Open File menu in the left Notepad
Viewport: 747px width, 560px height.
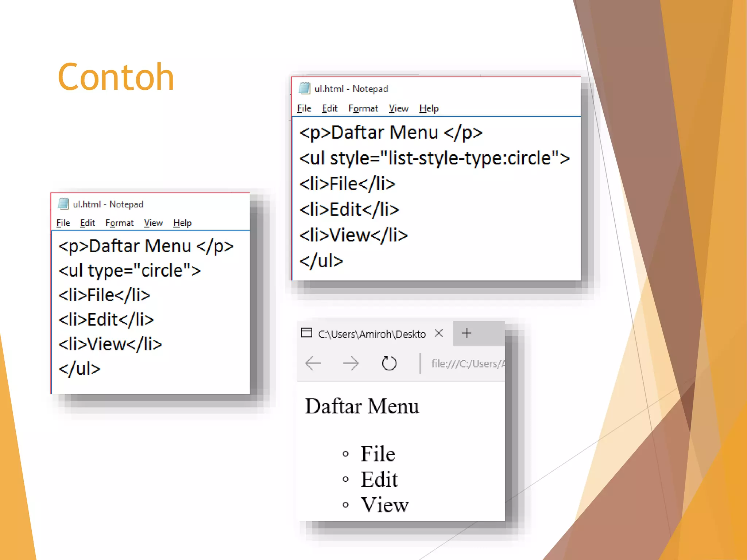point(63,223)
